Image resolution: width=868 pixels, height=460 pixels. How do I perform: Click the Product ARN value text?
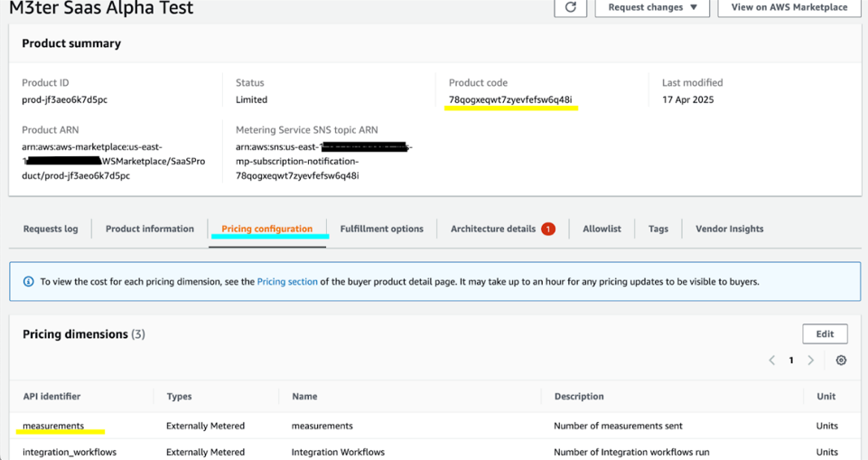pyautogui.click(x=114, y=161)
